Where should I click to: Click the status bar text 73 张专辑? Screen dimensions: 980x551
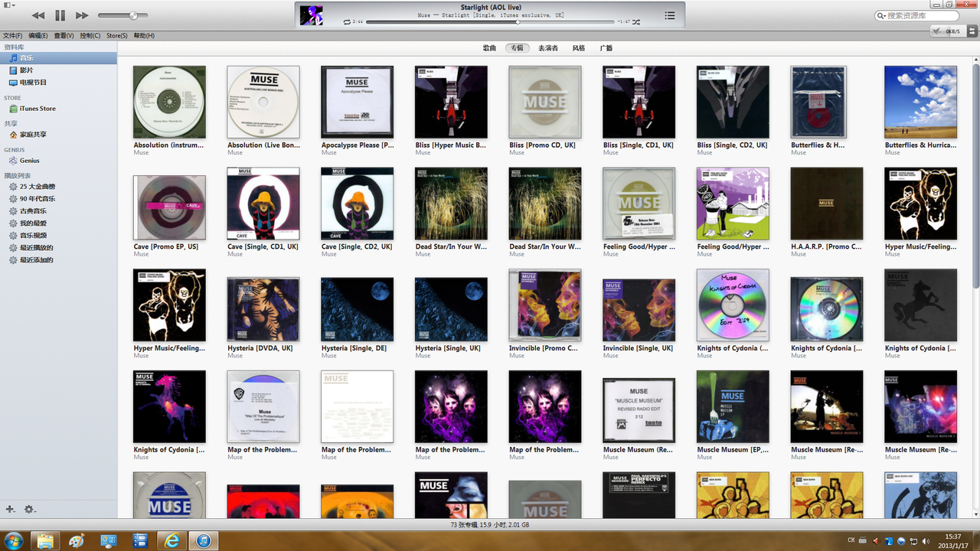coord(465,525)
